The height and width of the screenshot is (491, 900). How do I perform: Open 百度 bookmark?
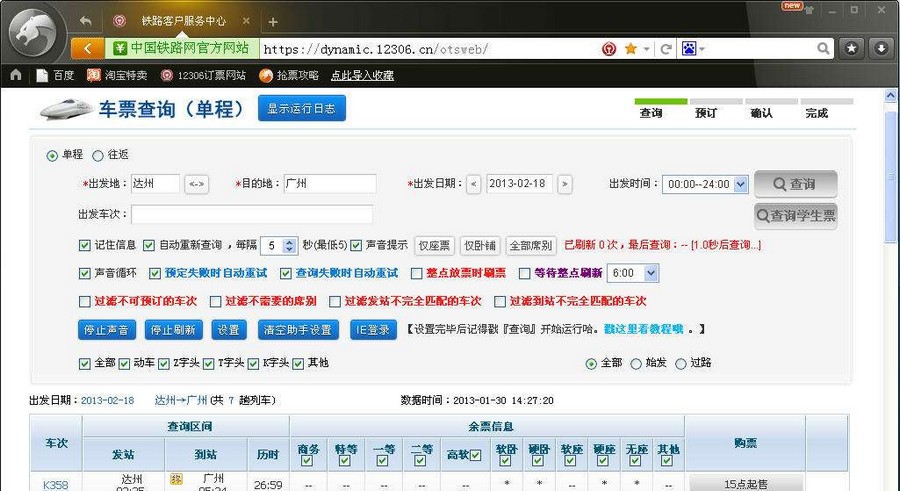coord(55,75)
